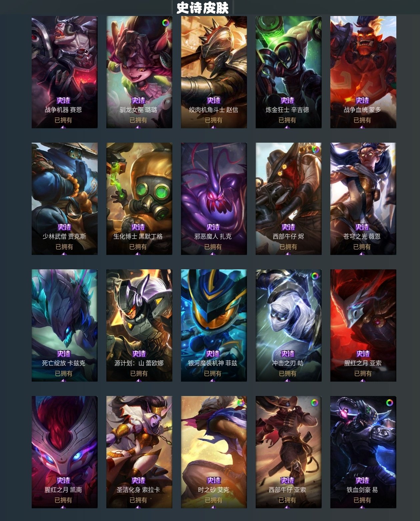Select the 史诗皮肤 tab header
The height and width of the screenshot is (521, 420).
click(x=203, y=8)
